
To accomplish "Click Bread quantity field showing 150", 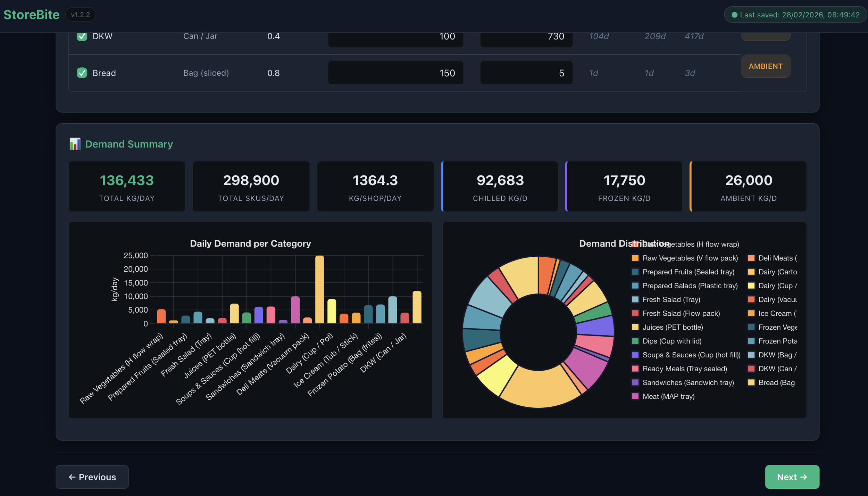I will 395,73.
